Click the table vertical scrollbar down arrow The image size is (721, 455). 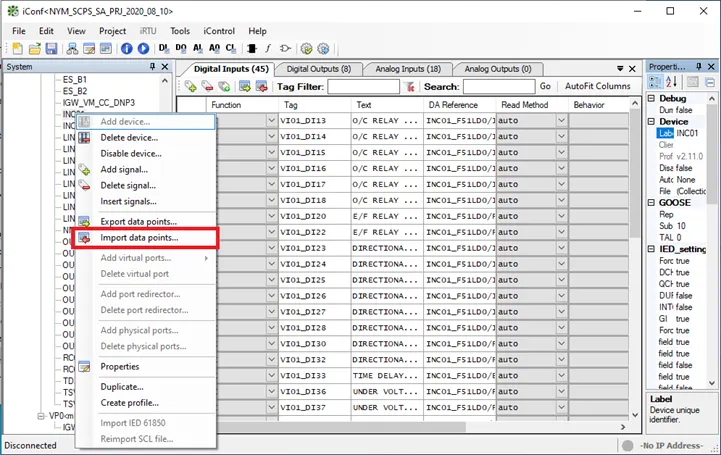pos(635,415)
